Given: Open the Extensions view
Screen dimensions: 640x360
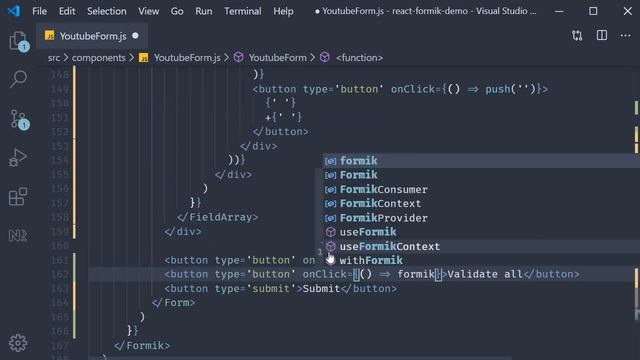Looking at the screenshot, I should click(x=18, y=197).
